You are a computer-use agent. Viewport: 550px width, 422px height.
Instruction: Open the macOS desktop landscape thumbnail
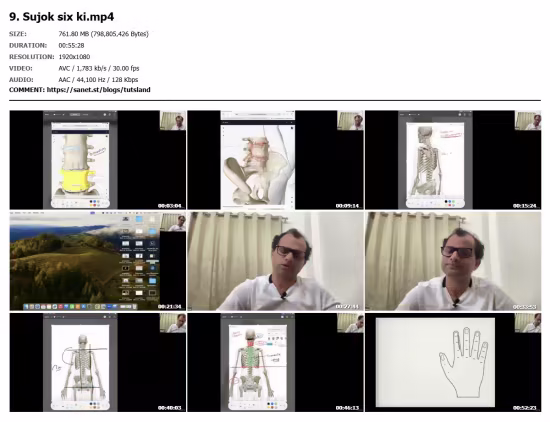point(98,261)
